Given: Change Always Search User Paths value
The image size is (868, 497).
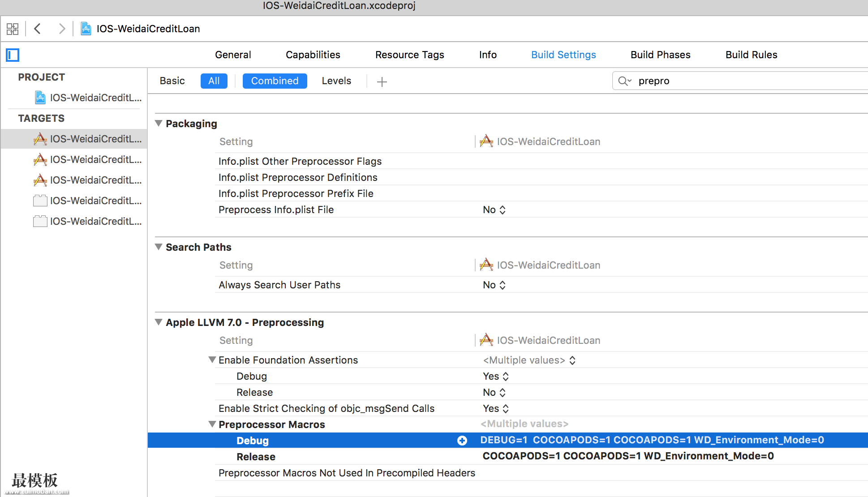Looking at the screenshot, I should [x=494, y=285].
